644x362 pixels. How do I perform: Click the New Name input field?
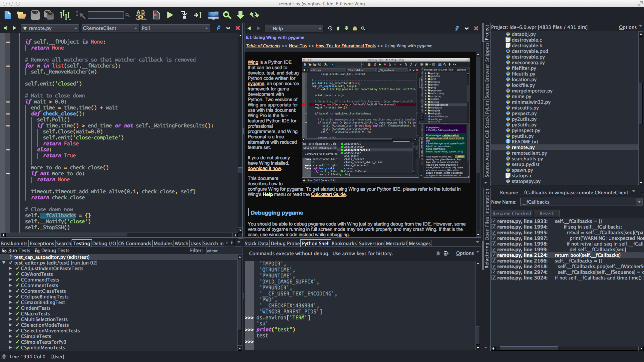[x=578, y=202]
